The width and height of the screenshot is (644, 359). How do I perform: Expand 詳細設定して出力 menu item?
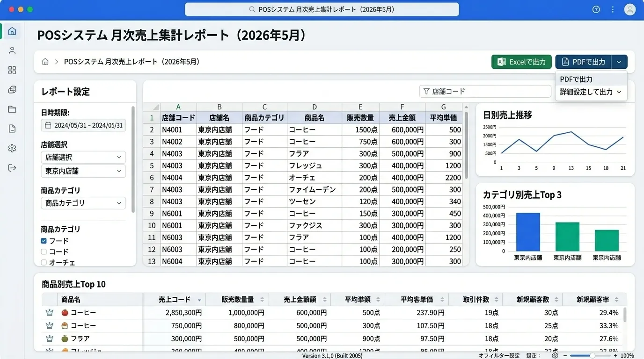coord(591,92)
